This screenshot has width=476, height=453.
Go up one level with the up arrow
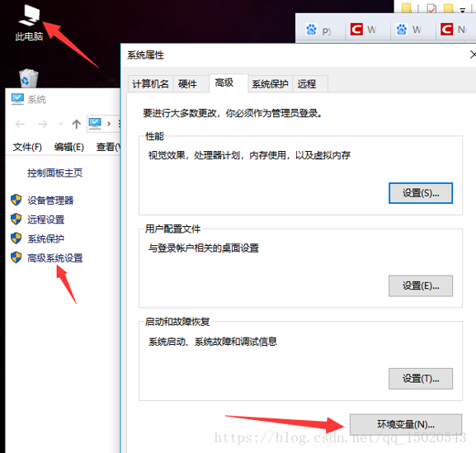pyautogui.click(x=77, y=124)
